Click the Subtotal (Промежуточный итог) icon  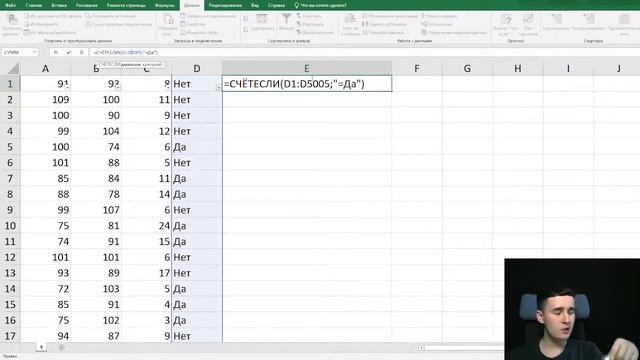coord(624,19)
